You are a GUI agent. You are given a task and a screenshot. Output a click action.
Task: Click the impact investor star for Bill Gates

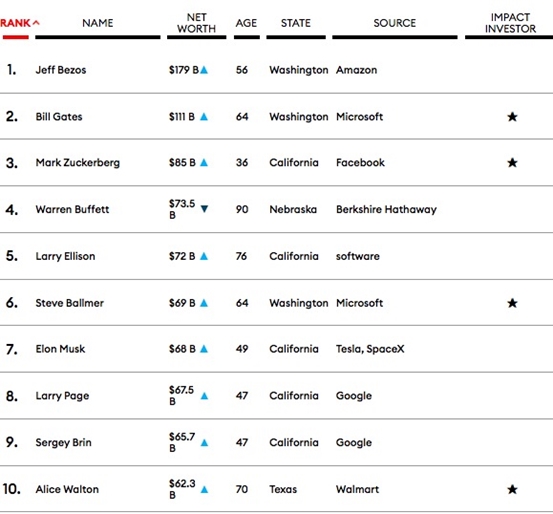512,116
